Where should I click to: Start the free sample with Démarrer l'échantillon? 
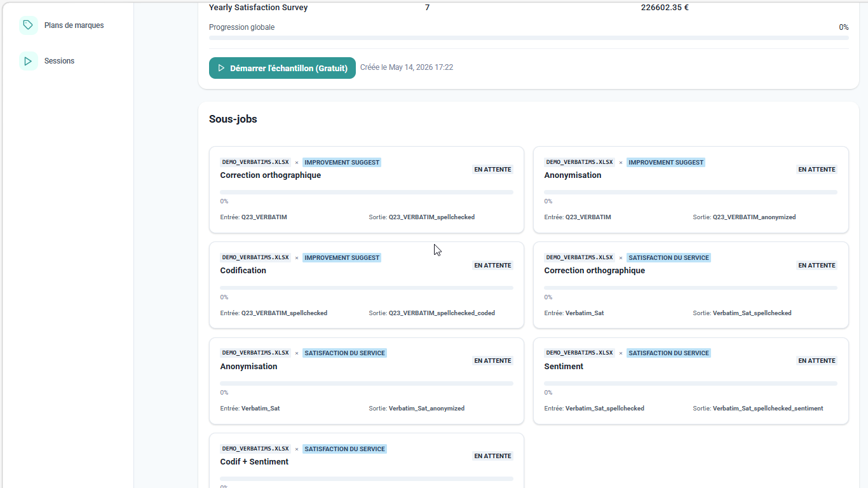tap(282, 68)
